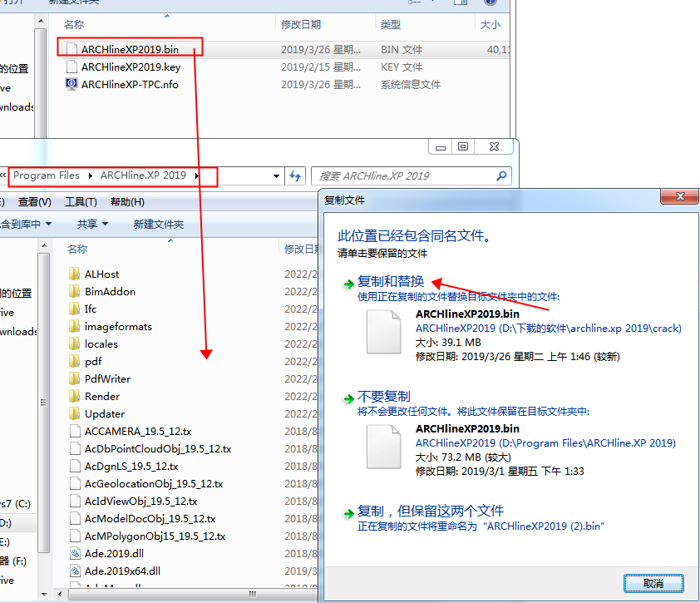Select Ade.2019.dll file

point(114,553)
